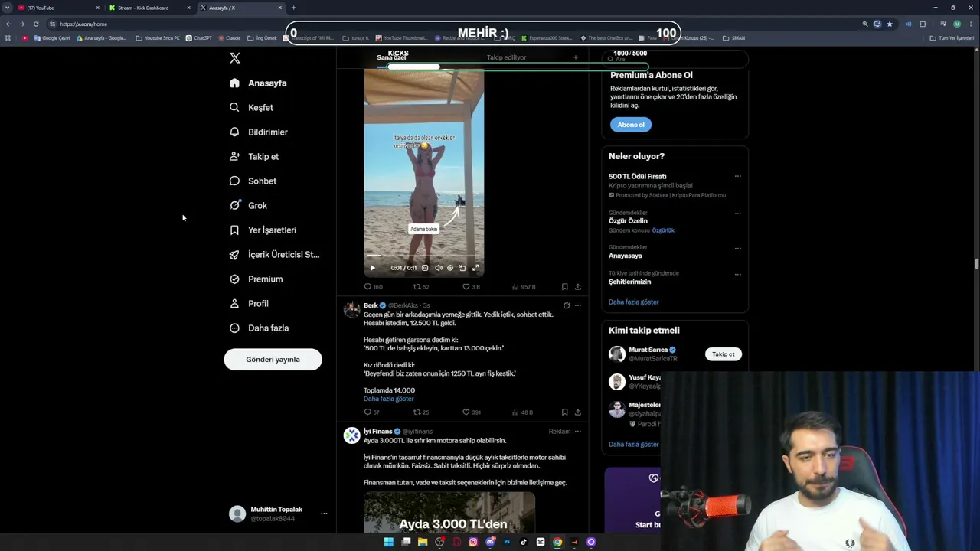Viewport: 980px width, 551px height.
Task: Toggle picture-in-picture on the video
Action: click(x=462, y=268)
